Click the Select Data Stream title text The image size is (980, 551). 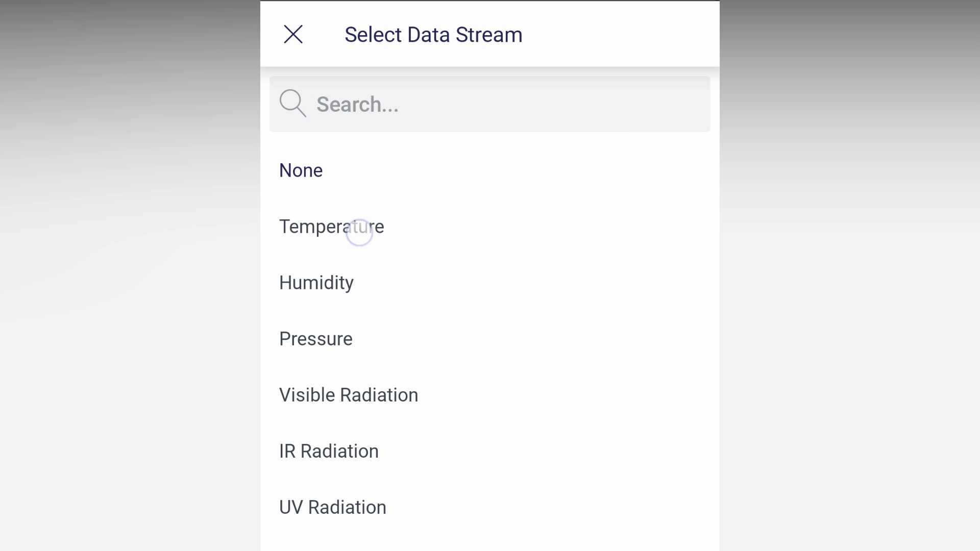click(433, 35)
